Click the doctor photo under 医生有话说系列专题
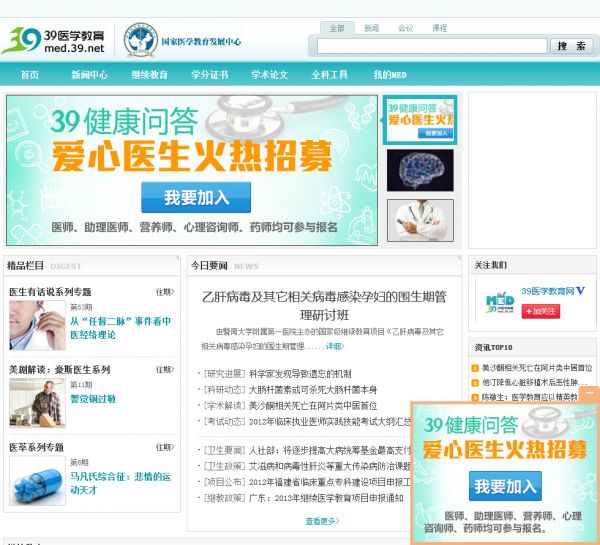The height and width of the screenshot is (545, 600). (x=38, y=325)
